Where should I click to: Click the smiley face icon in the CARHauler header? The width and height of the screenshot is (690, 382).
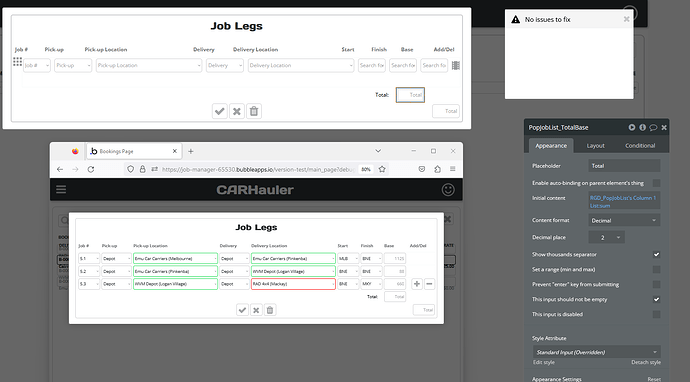[448, 190]
